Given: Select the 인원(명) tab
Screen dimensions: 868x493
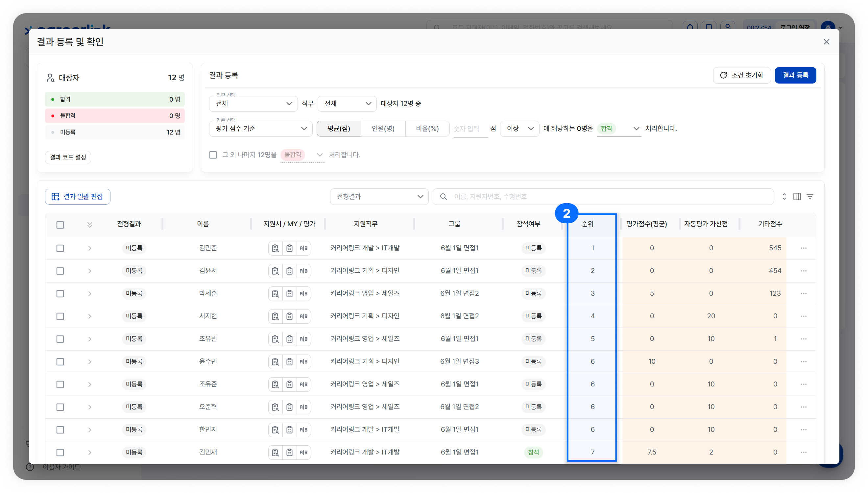Looking at the screenshot, I should (383, 129).
